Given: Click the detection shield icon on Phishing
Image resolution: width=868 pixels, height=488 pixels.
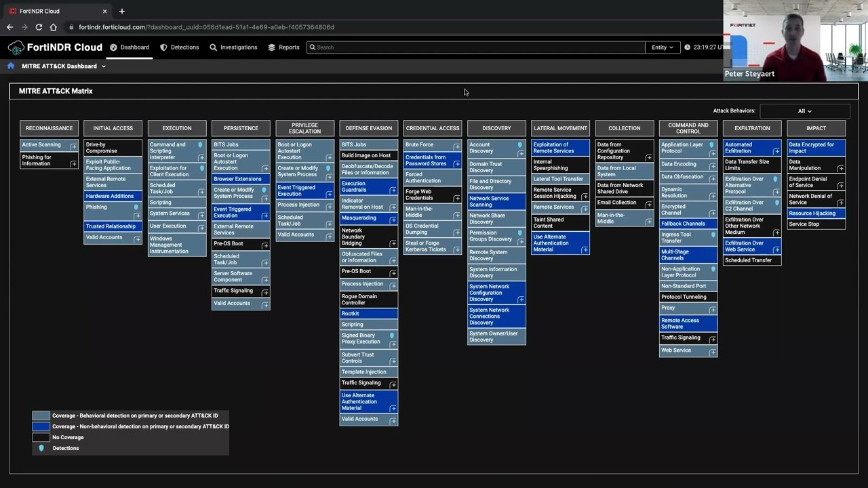Looking at the screenshot, I should (136, 207).
